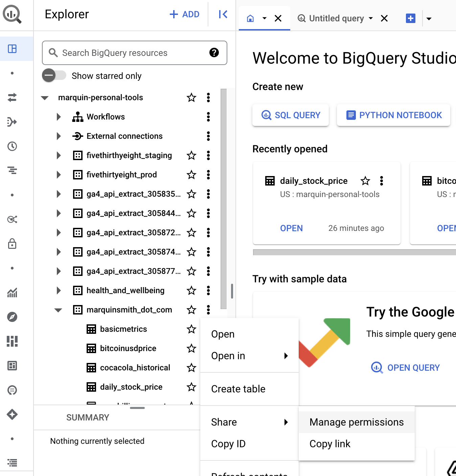456x476 pixels.
Task: Collapse the marquinsmith_dot_com dataset
Action: coord(58,310)
